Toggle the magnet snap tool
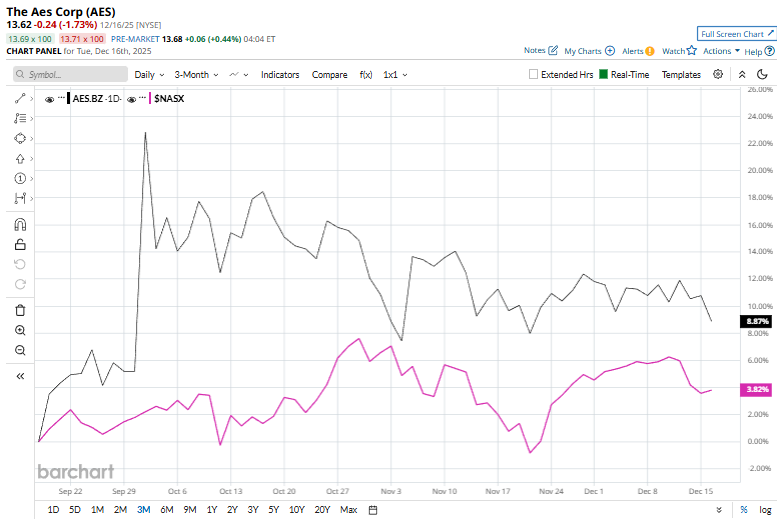 20,225
